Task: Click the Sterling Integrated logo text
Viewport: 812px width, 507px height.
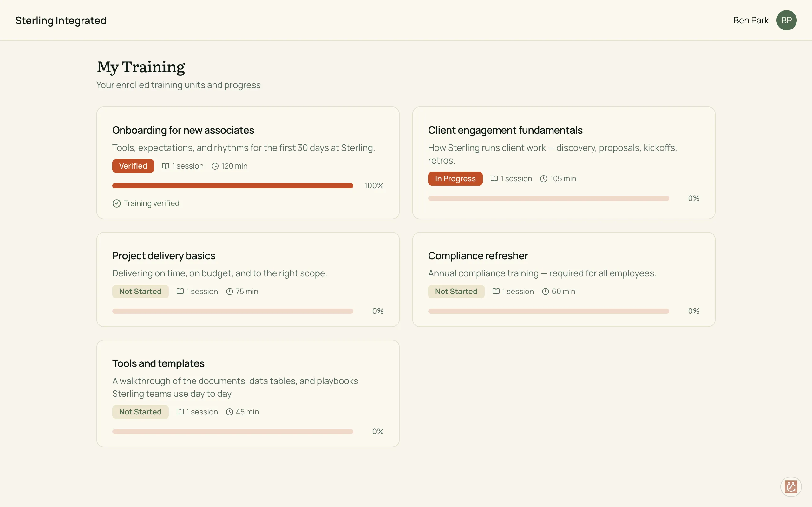Action: click(x=61, y=21)
